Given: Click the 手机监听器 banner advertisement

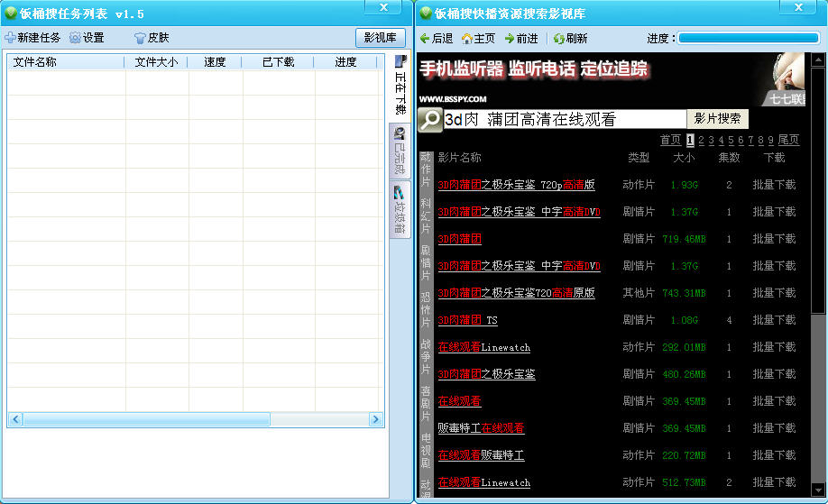Looking at the screenshot, I should (612, 79).
